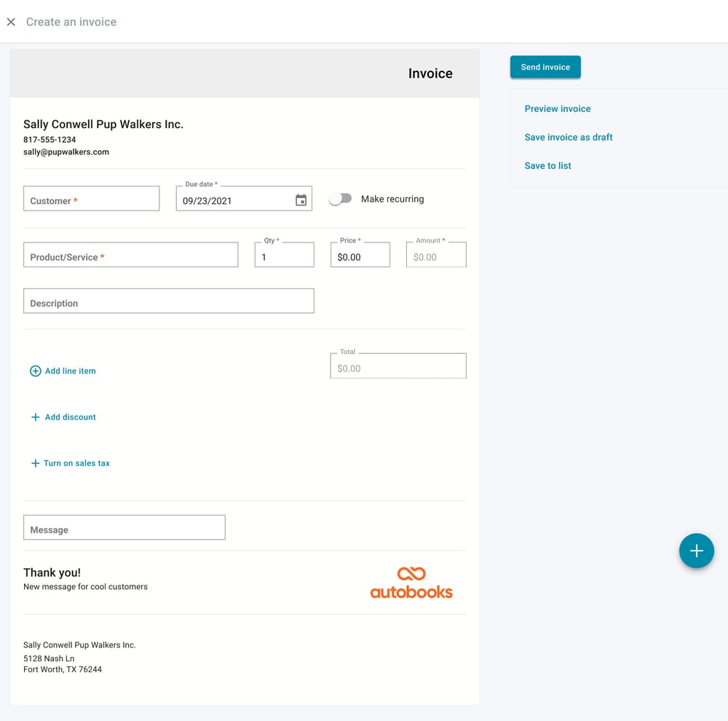Click the X to exit invoice creation
This screenshot has height=721, width=728.
[11, 22]
